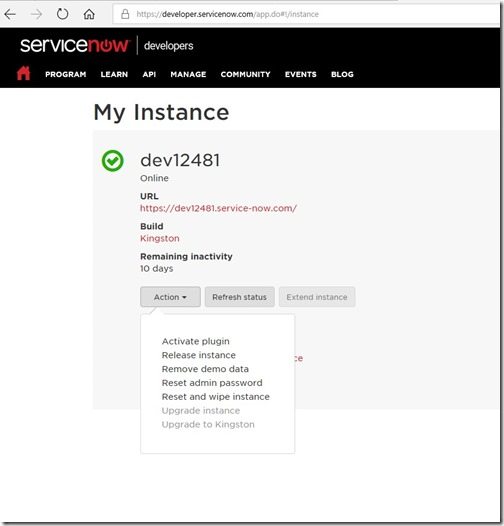Select Reset admin password option
504x526 pixels.
(x=212, y=383)
